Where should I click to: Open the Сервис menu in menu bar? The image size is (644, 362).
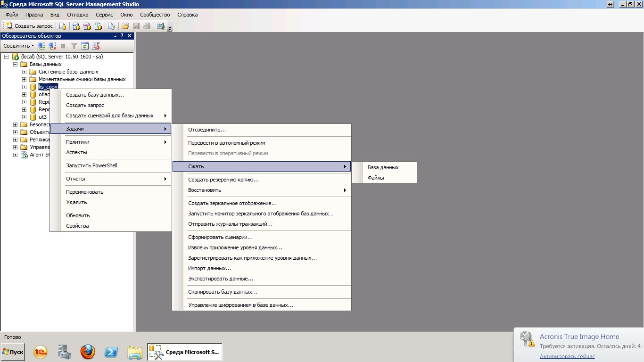(x=104, y=15)
